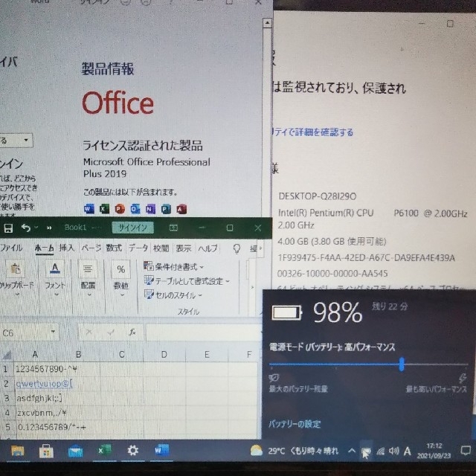Screen dimensions: 476x476
Task: Click the Insert Function fx icon
Action: [132, 332]
